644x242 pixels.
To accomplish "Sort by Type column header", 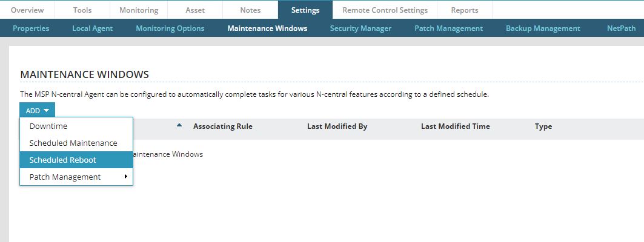I will click(543, 126).
